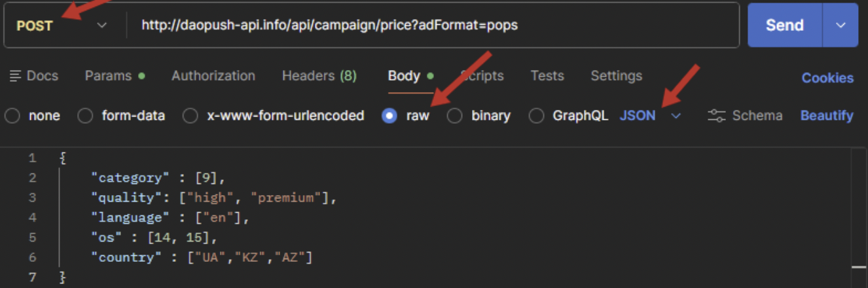868x288 pixels.
Task: Click the Send request button
Action: point(784,26)
